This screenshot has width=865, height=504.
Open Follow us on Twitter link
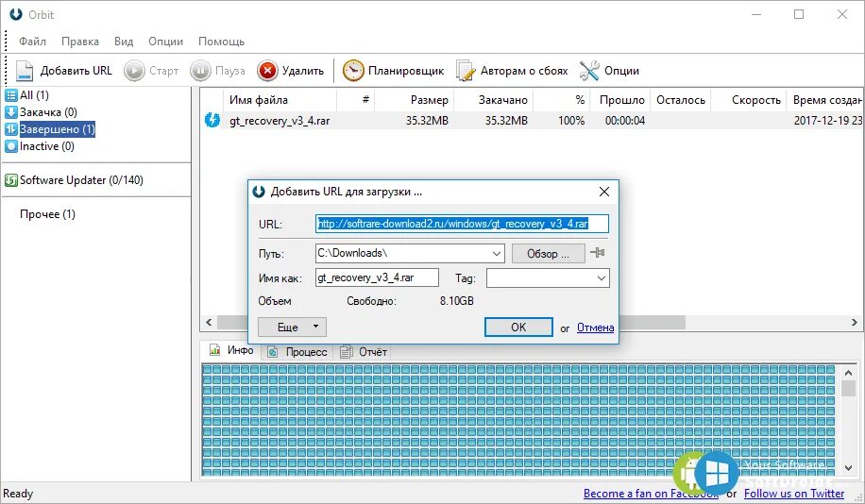pyautogui.click(x=794, y=494)
